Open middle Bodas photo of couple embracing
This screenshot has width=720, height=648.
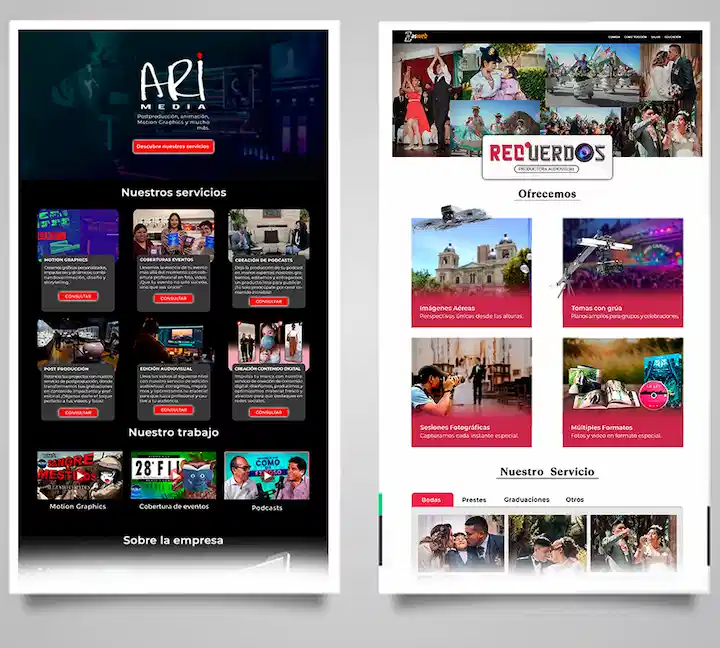click(547, 543)
